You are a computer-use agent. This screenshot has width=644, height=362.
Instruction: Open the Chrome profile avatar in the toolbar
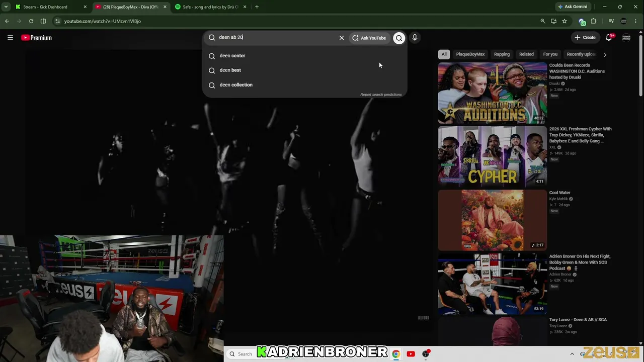click(x=624, y=21)
